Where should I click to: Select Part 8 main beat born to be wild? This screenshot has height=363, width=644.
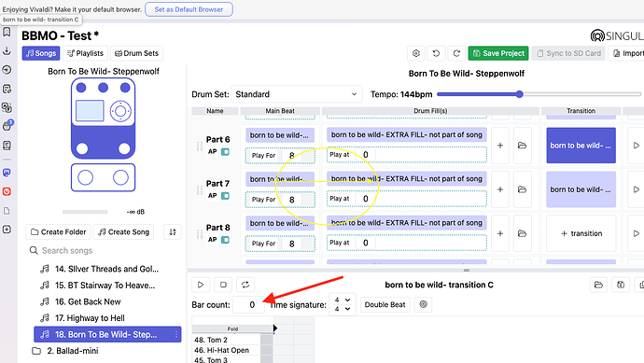(x=280, y=223)
